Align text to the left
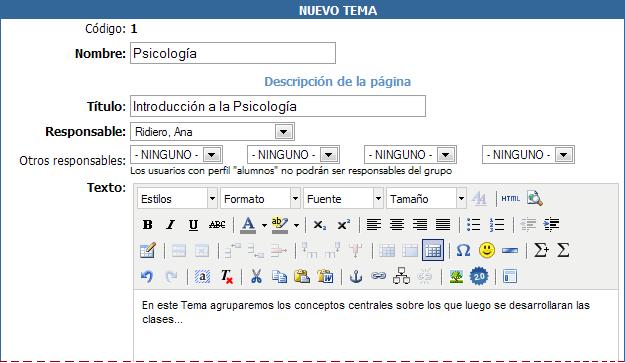Viewport: 625px width, 363px height. click(x=374, y=225)
